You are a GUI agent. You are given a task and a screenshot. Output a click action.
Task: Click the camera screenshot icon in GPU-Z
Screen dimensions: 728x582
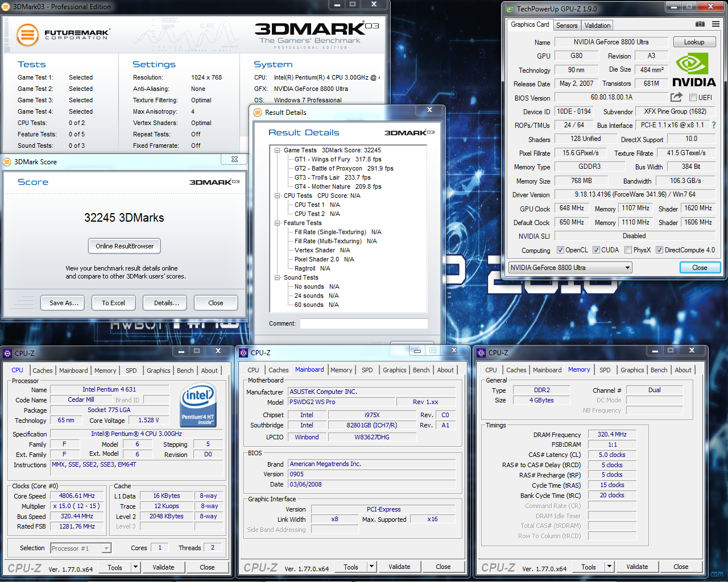click(700, 24)
